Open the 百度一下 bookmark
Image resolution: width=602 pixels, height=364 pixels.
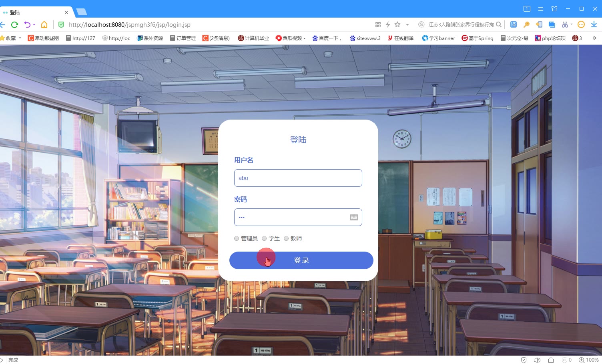point(327,38)
